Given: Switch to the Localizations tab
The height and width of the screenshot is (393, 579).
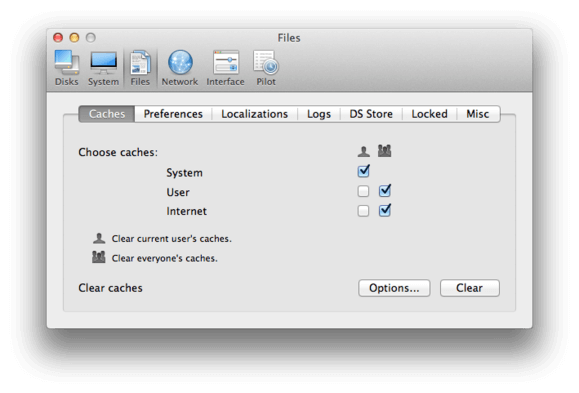Looking at the screenshot, I should tap(254, 114).
